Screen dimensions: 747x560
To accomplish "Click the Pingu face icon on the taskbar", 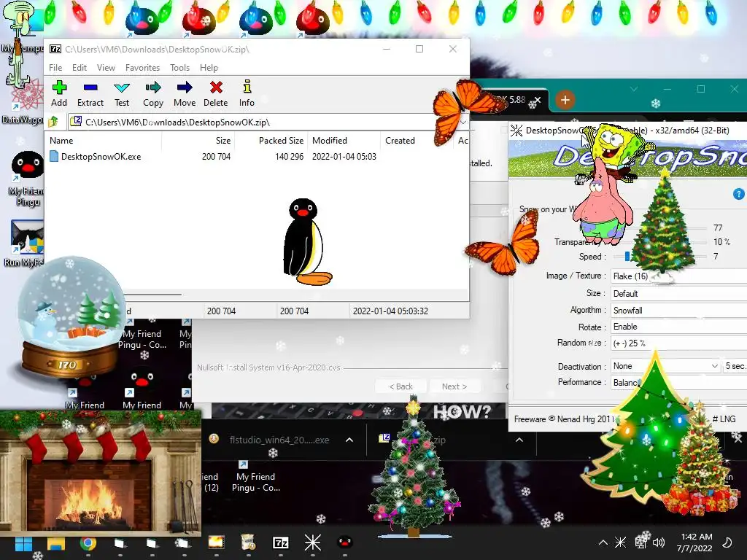I will tap(345, 542).
